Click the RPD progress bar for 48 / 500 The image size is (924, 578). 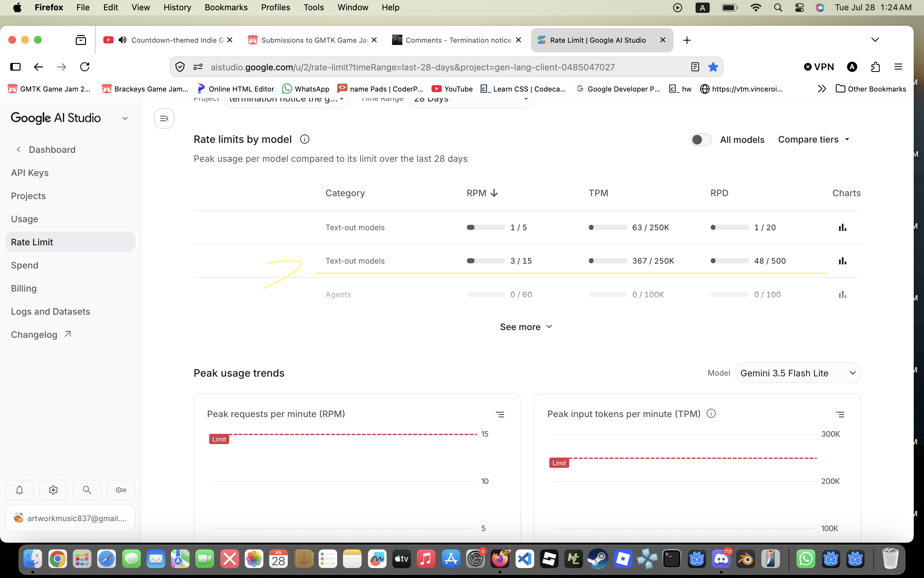730,261
